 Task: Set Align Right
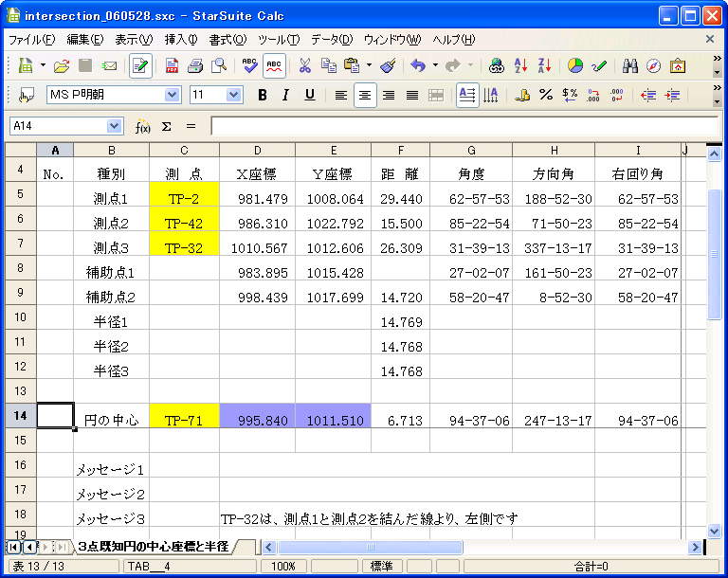pos(389,95)
